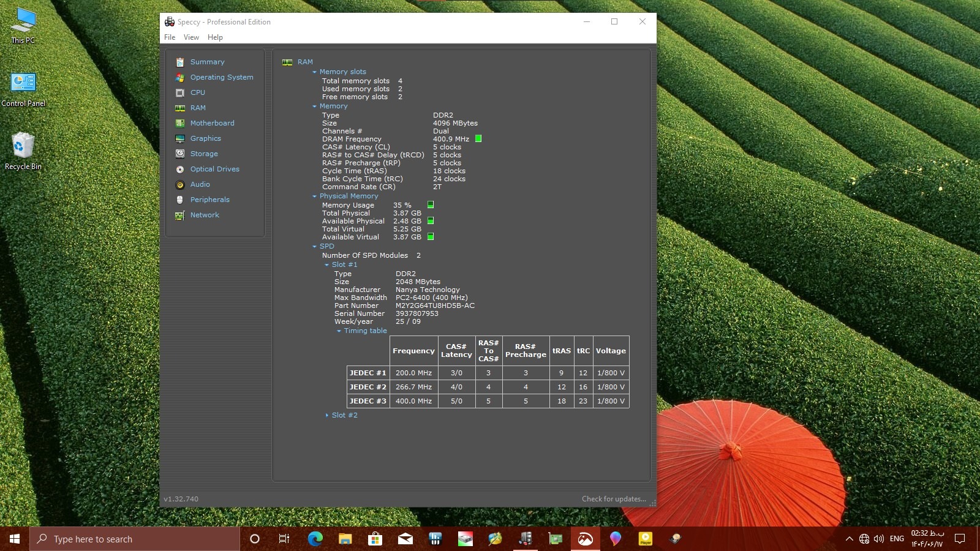The image size is (980, 551).
Task: Collapse the Slot #1 node
Action: click(x=326, y=265)
